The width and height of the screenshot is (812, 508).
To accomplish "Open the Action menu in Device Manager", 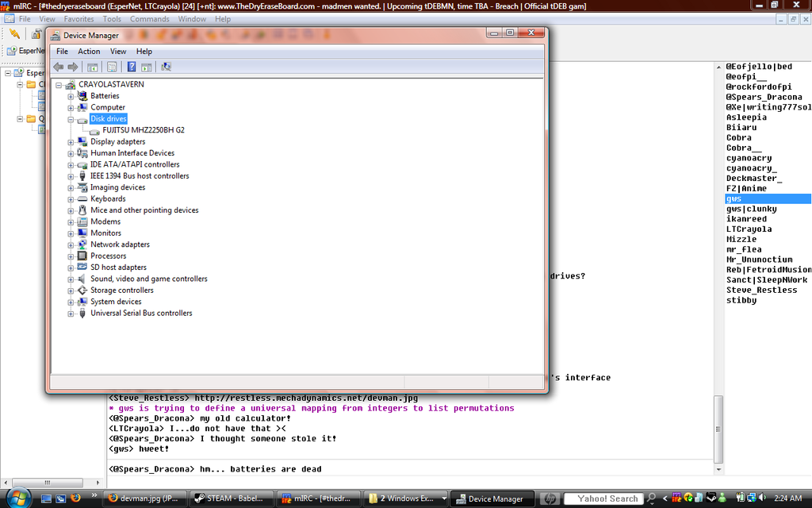I will pyautogui.click(x=89, y=52).
